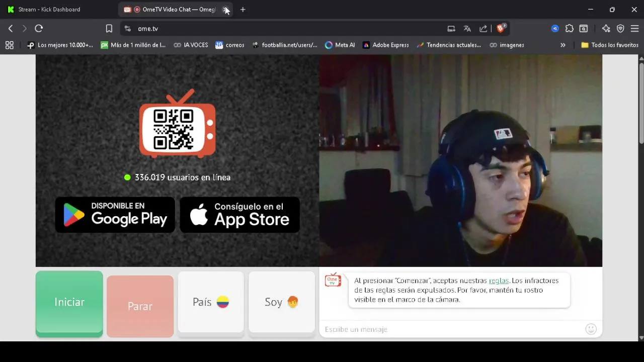Click the webcam video preview
Viewport: 644px width, 362px height.
point(460,160)
